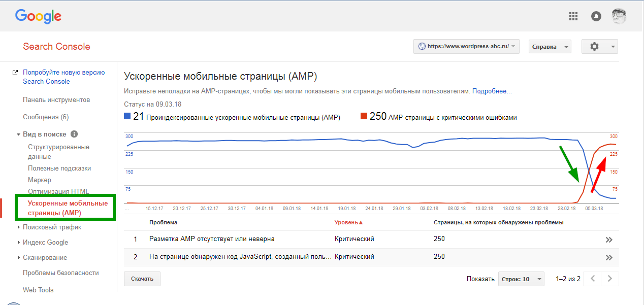644x305 pixels.
Task: Click the 'Статус на 09.03.18' text
Action: coord(153,105)
